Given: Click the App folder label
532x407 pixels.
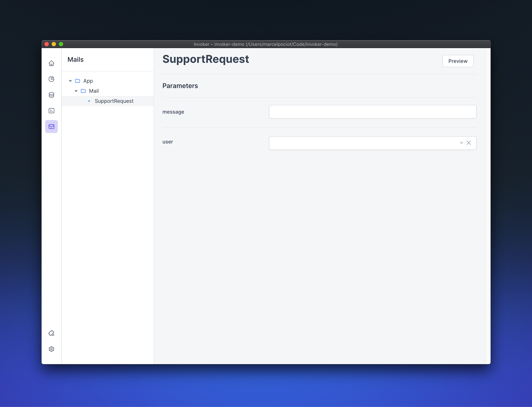Looking at the screenshot, I should (x=88, y=81).
